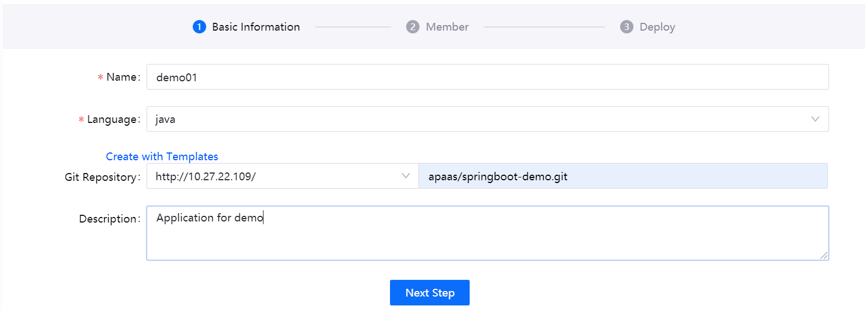Viewport: 868px width, 311px height.
Task: Click the step 1 circle icon
Action: [x=199, y=27]
